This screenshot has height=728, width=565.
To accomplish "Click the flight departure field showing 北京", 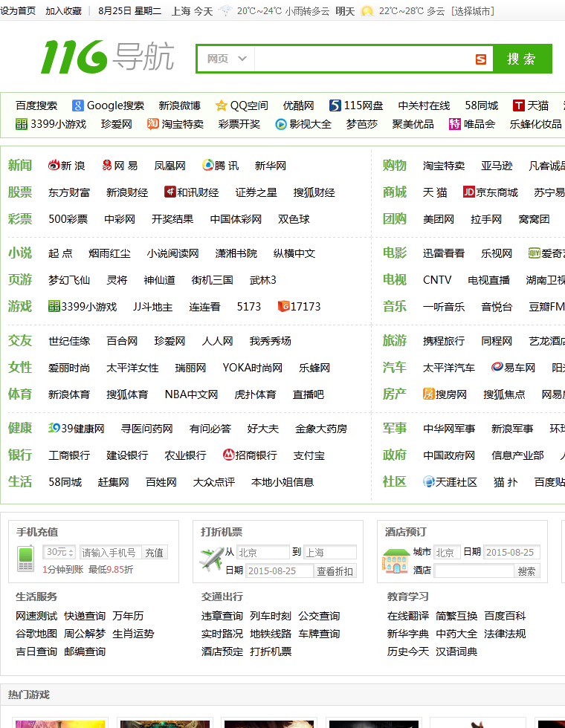I will pos(263,553).
